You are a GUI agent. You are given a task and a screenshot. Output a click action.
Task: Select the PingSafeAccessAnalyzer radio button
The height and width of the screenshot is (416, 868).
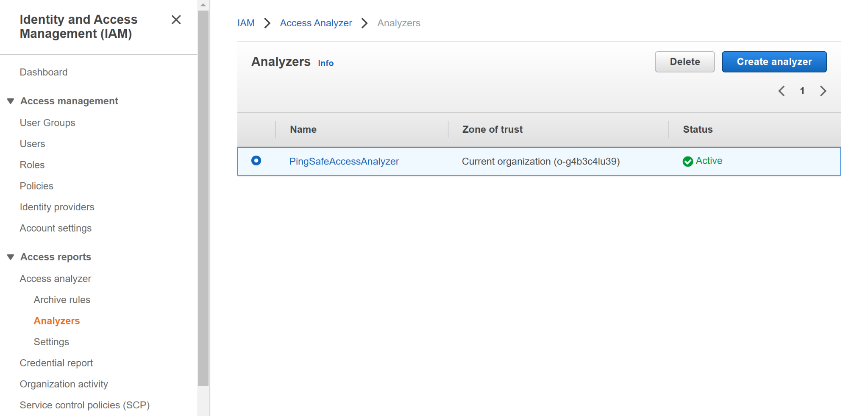coord(256,161)
